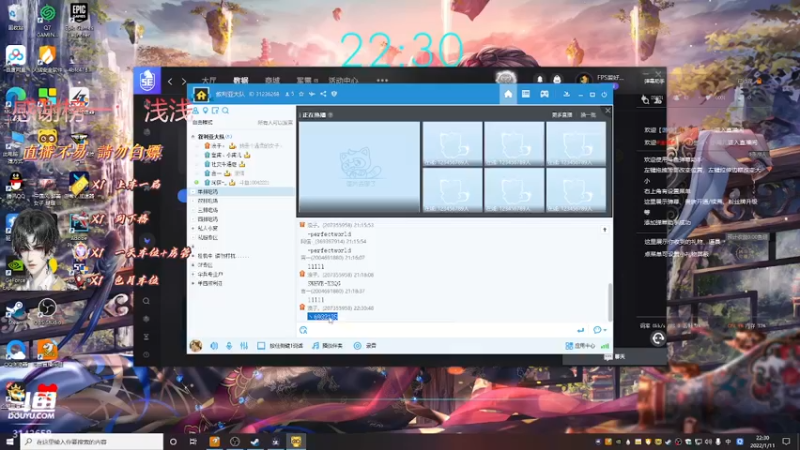The height and width of the screenshot is (450, 800).
Task: Open the YY icon on the taskbar
Action: pyautogui.click(x=296, y=441)
